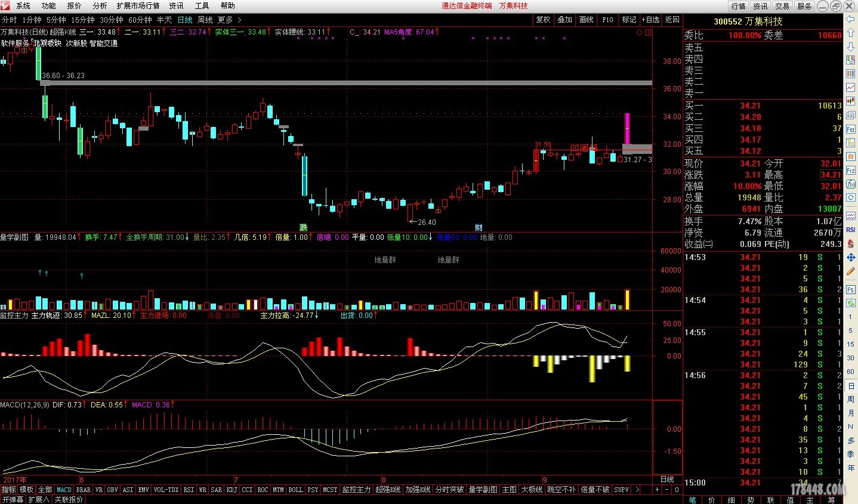Open the 功能 menu

click(49, 5)
